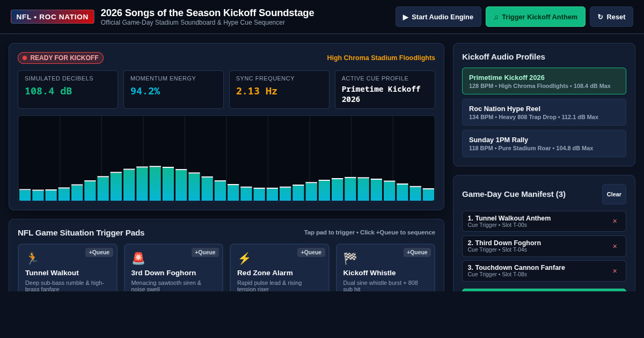Click the High Chroma Stadium Floodlights label
The image size is (644, 338).
click(x=381, y=58)
